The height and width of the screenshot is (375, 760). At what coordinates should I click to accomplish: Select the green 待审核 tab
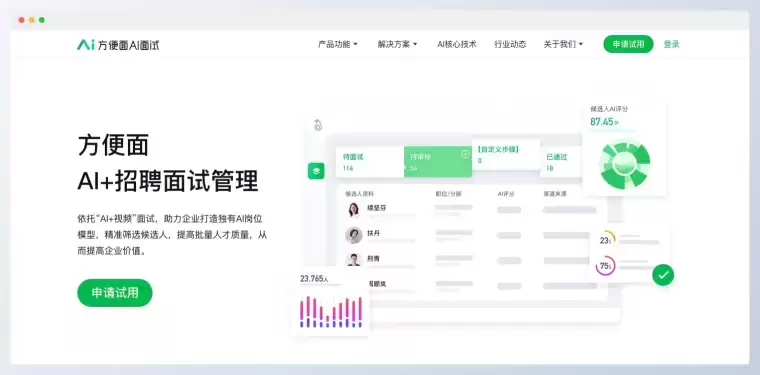[438, 162]
